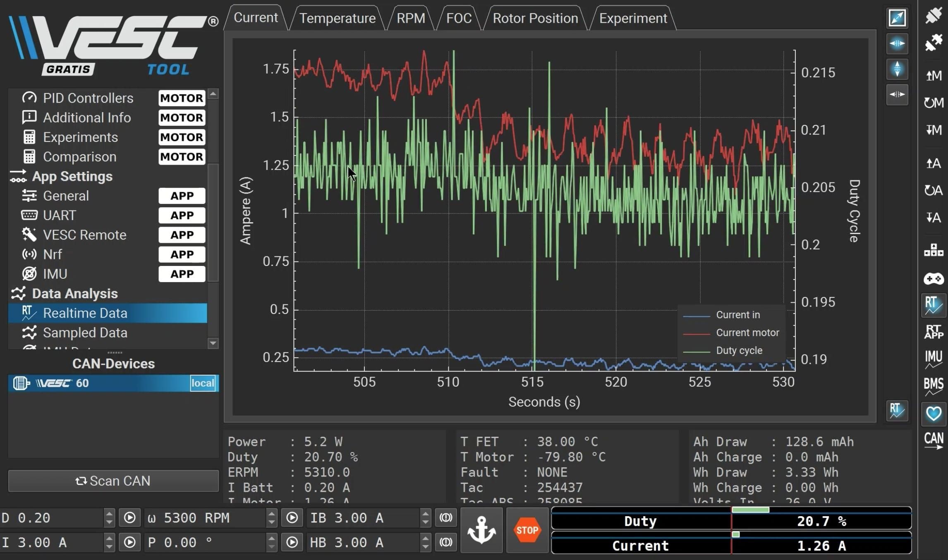948x560 pixels.
Task: Click the horizontal zoom icon beside plot
Action: 897,43
